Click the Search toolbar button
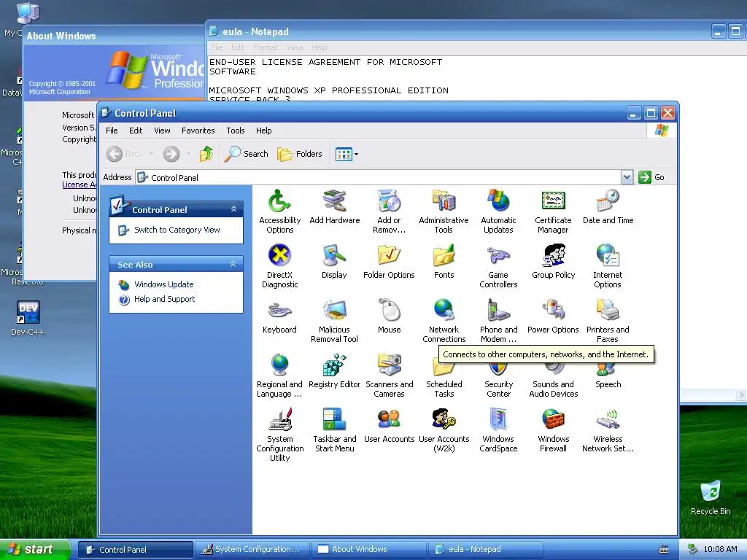 click(x=247, y=154)
